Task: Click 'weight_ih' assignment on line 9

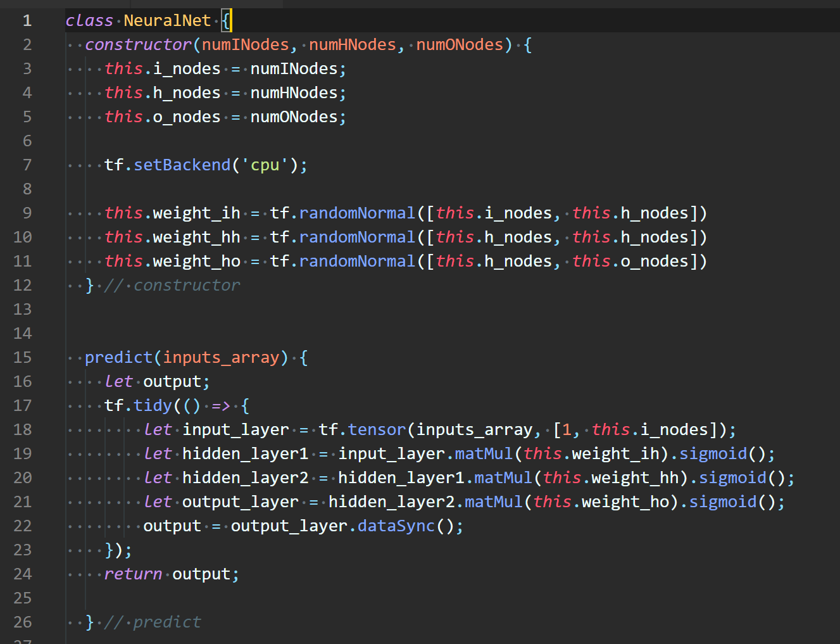Action: pyautogui.click(x=197, y=213)
